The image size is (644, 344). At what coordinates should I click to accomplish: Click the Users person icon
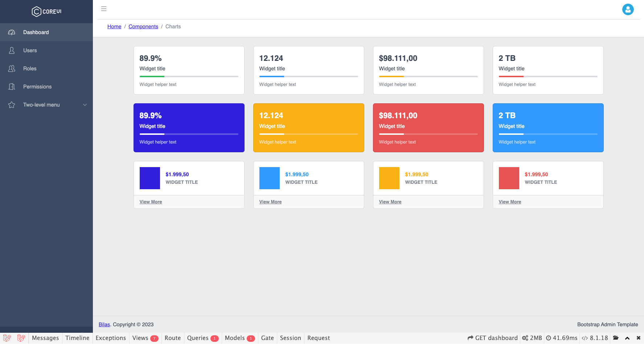click(12, 50)
